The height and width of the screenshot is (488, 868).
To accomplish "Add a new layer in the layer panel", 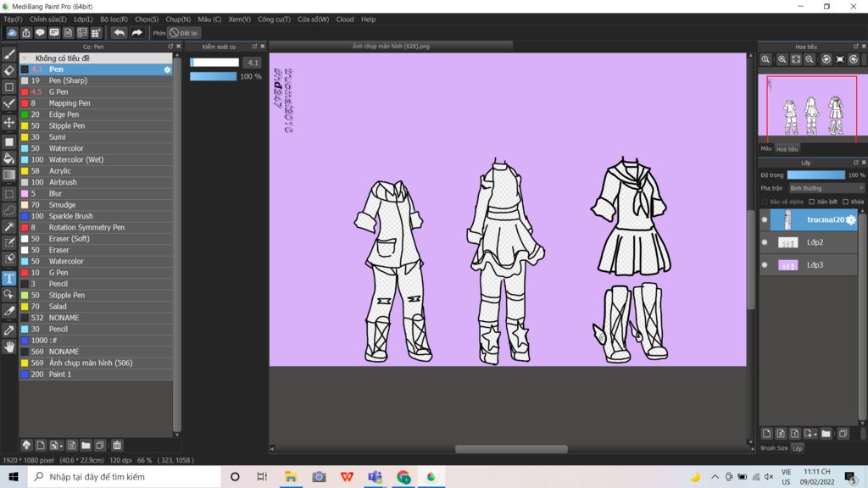I will tap(766, 434).
